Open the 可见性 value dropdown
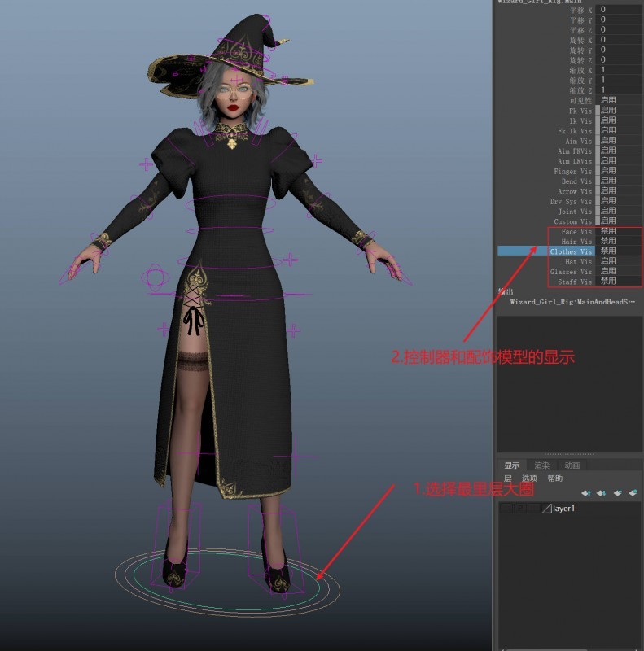644x651 pixels. 619,100
